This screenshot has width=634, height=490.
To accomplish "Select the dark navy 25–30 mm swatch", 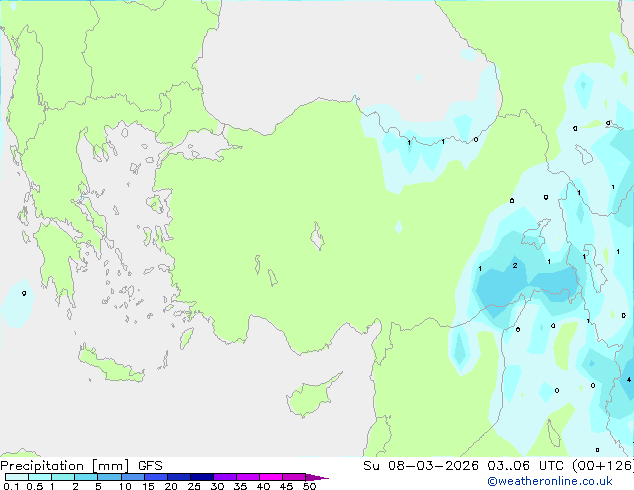I will (202, 477).
